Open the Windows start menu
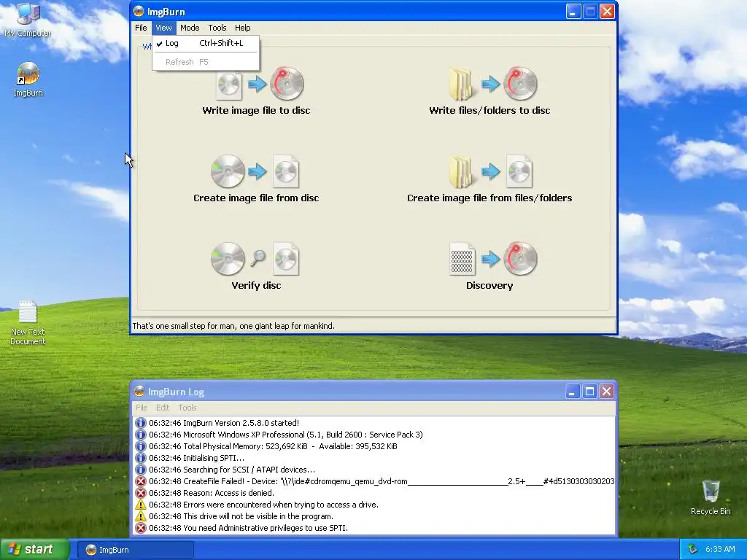Screen dimensions: 747x560 coord(35,550)
